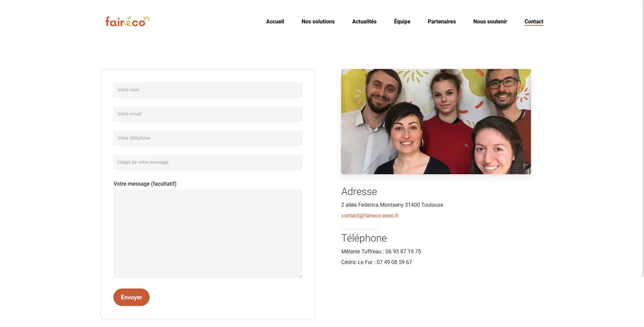Click the team photo
Image resolution: width=644 pixels, height=327 pixels.
coord(436,121)
